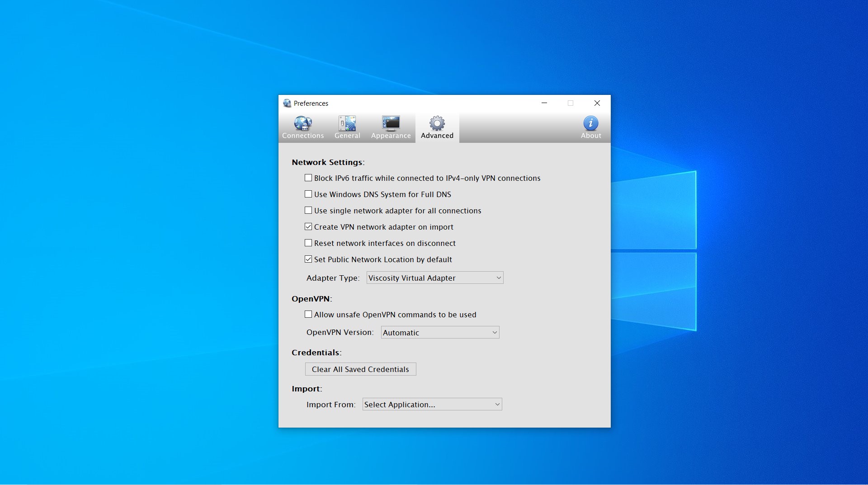The image size is (868, 485).
Task: Select the Advanced gear icon
Action: pos(437,123)
